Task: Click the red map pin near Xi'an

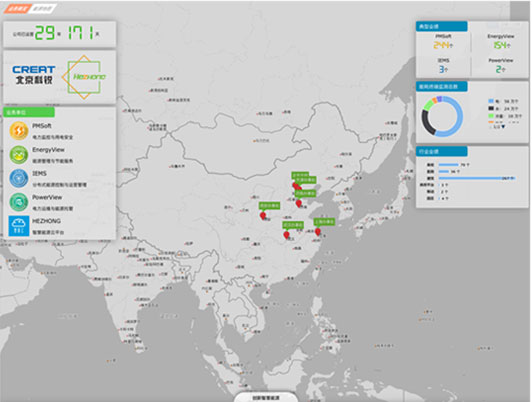Action: pos(263,215)
